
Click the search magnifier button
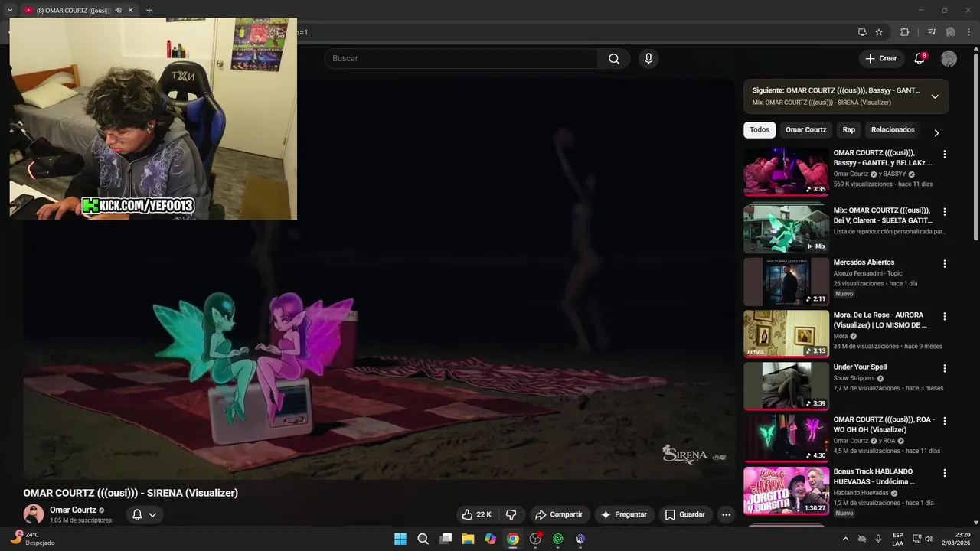click(614, 59)
